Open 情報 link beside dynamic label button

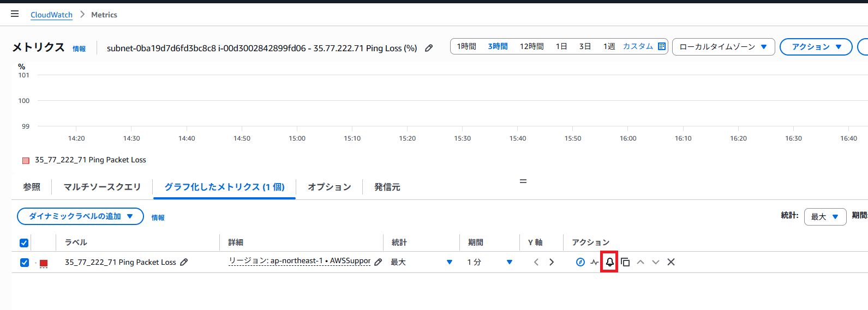(158, 217)
